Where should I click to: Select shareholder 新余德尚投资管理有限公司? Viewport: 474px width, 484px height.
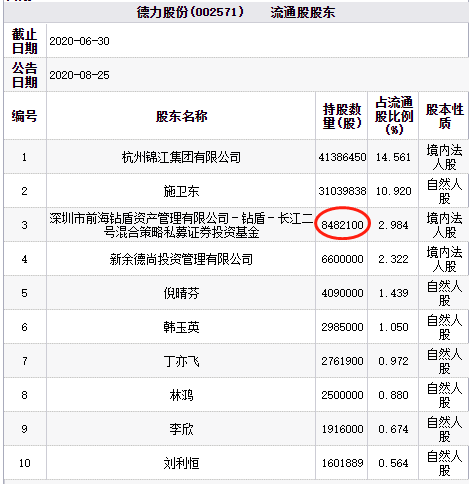click(x=181, y=259)
